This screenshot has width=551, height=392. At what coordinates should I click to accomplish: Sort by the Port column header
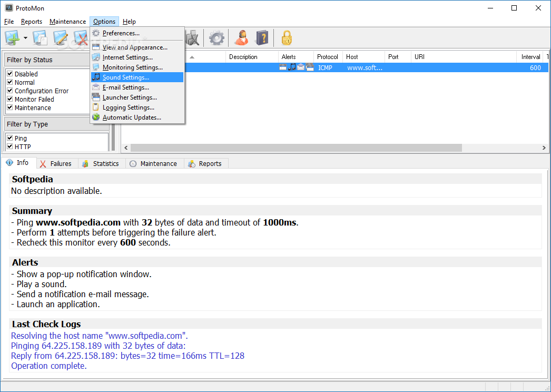click(x=398, y=56)
